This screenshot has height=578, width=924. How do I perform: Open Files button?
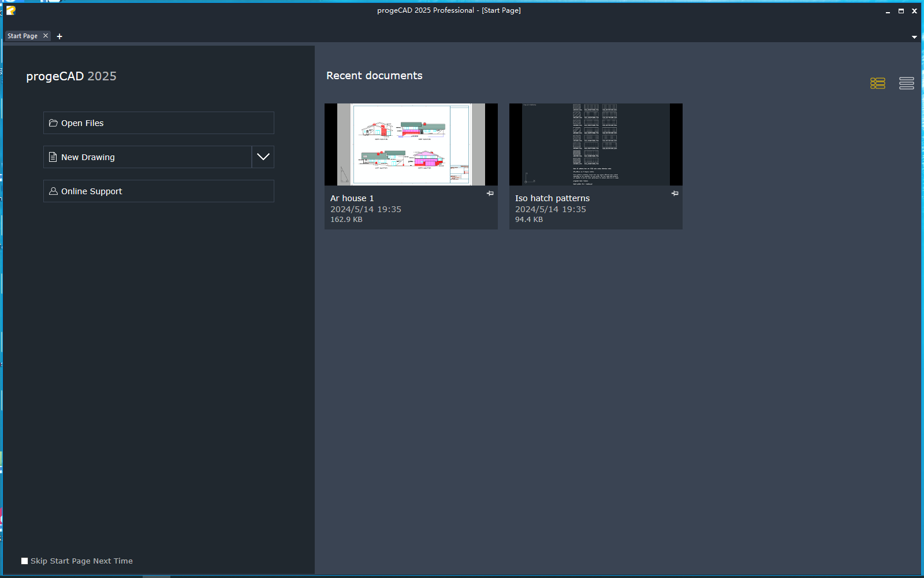(159, 123)
